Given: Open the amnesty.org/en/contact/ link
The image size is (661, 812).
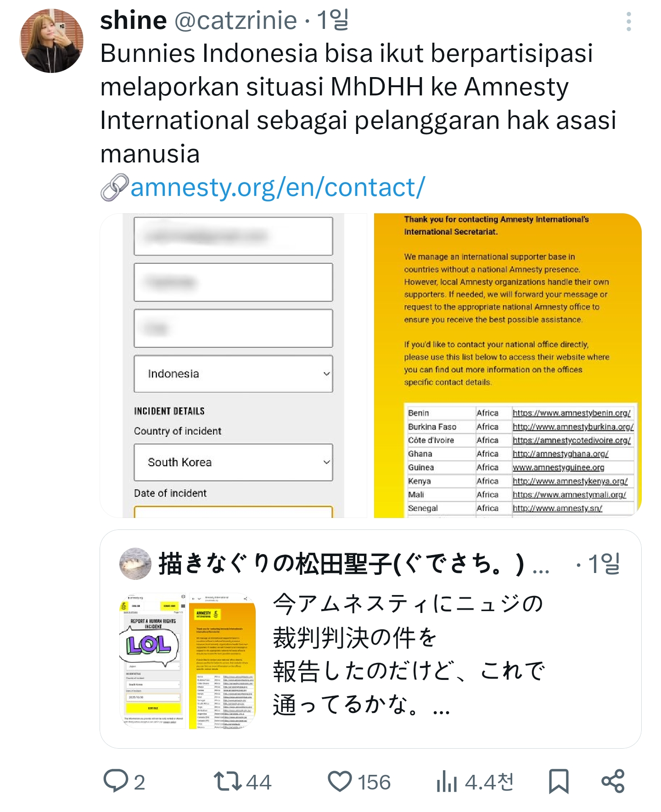Looking at the screenshot, I should point(278,187).
